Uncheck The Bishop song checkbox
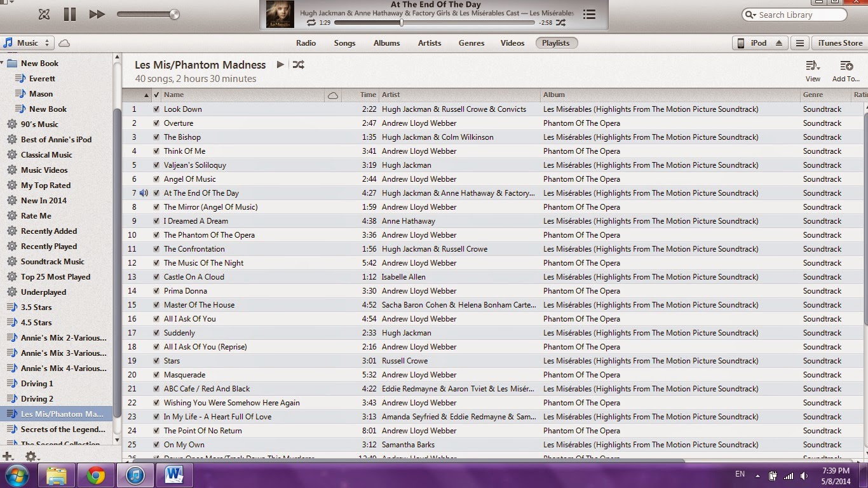The height and width of the screenshot is (488, 868). click(156, 137)
